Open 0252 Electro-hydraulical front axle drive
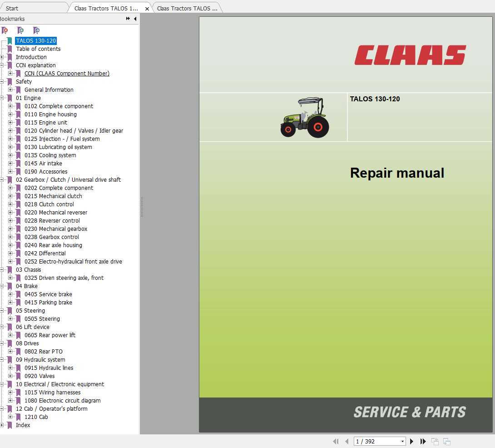The image size is (495, 448). pos(73,262)
